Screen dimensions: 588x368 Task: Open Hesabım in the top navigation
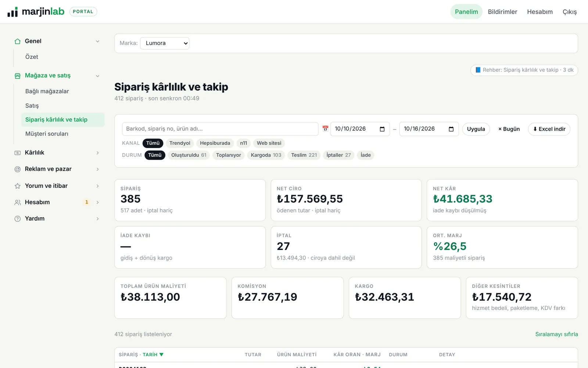(540, 12)
